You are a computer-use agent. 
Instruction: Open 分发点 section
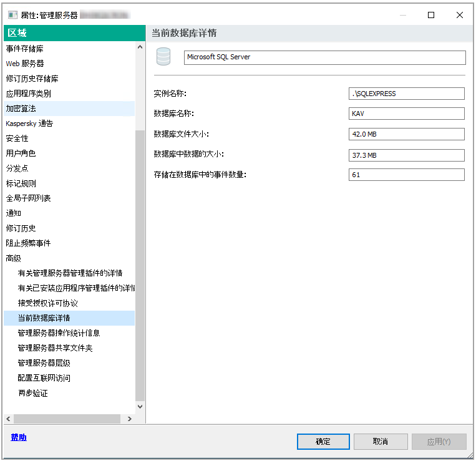click(69, 168)
